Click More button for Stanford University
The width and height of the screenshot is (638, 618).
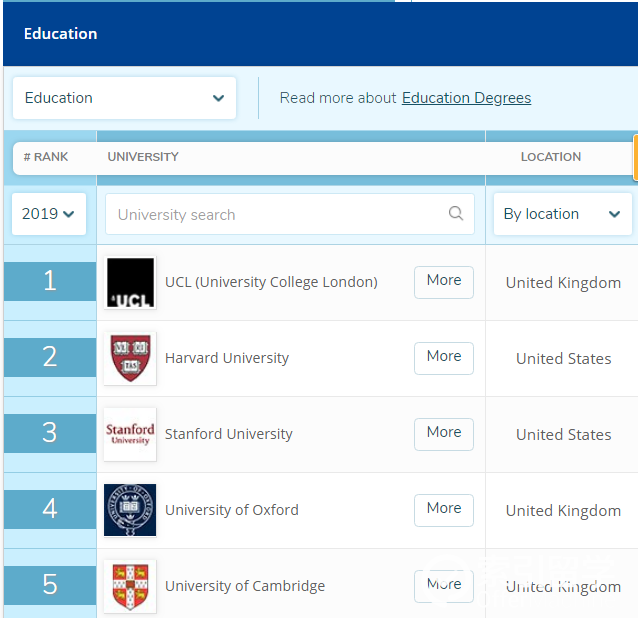coord(444,434)
